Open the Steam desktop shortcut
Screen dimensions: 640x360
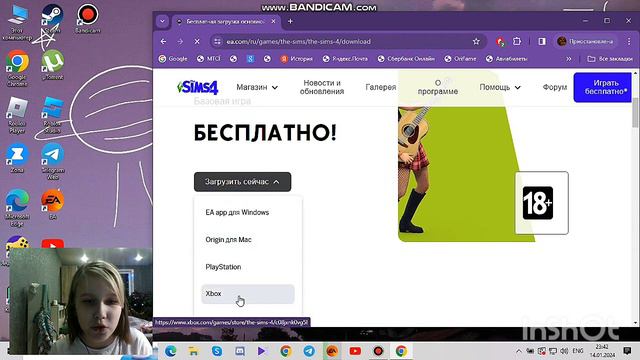pos(52,18)
